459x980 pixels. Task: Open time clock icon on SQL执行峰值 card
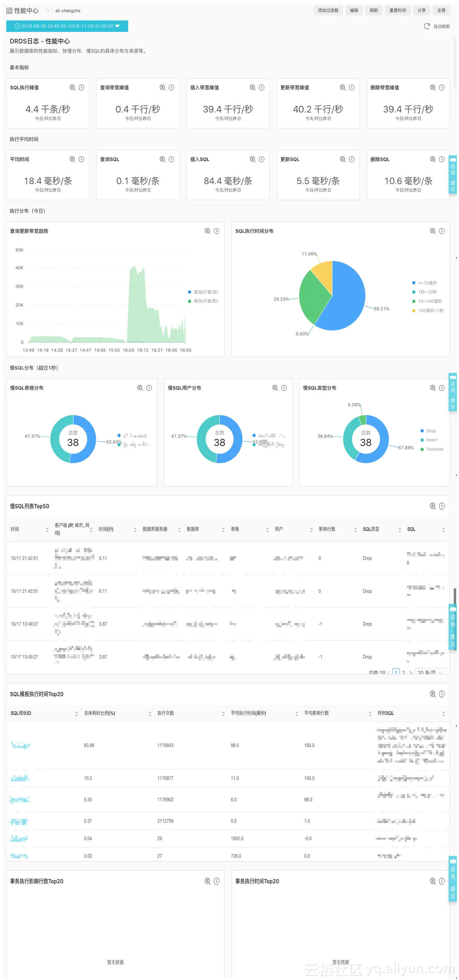(81, 88)
